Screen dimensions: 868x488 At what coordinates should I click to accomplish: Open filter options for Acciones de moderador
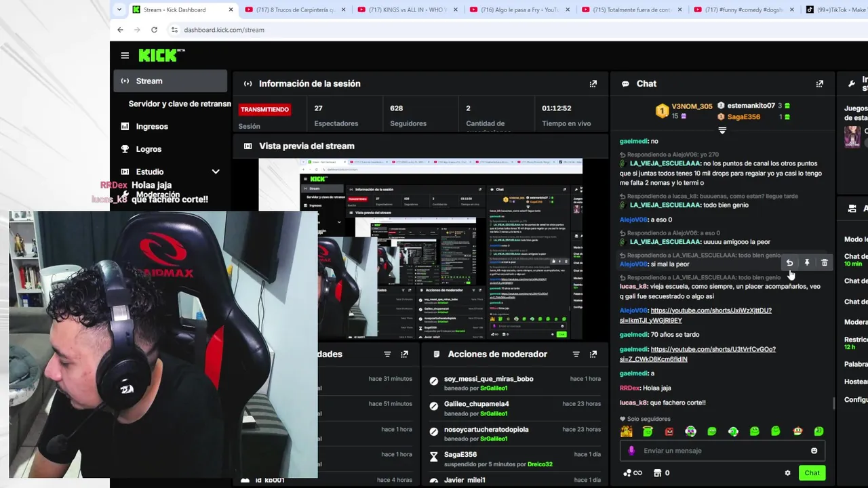[x=576, y=354]
